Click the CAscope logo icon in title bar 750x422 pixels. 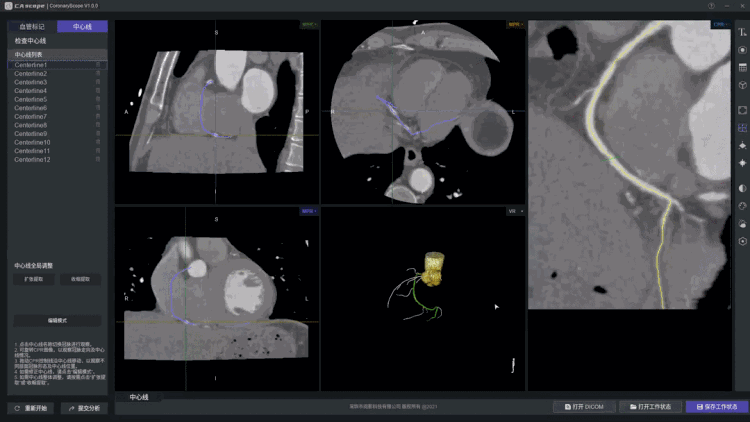[x=8, y=6]
